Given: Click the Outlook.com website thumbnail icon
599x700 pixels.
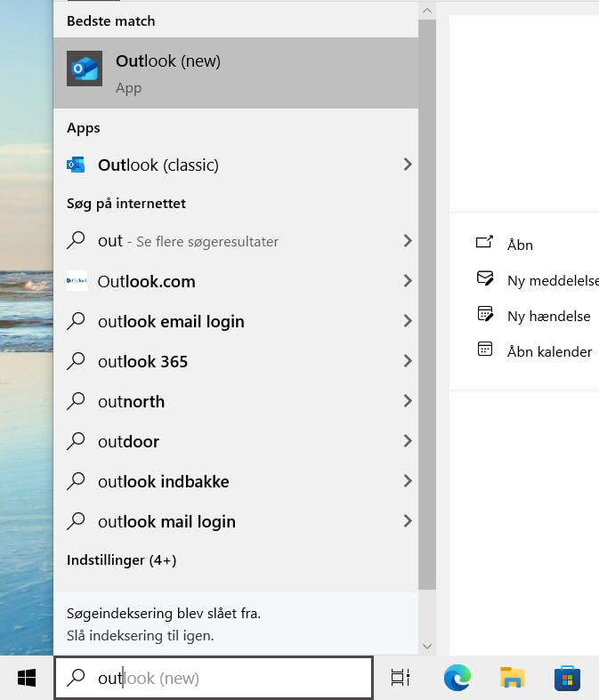Looking at the screenshot, I should (x=77, y=281).
